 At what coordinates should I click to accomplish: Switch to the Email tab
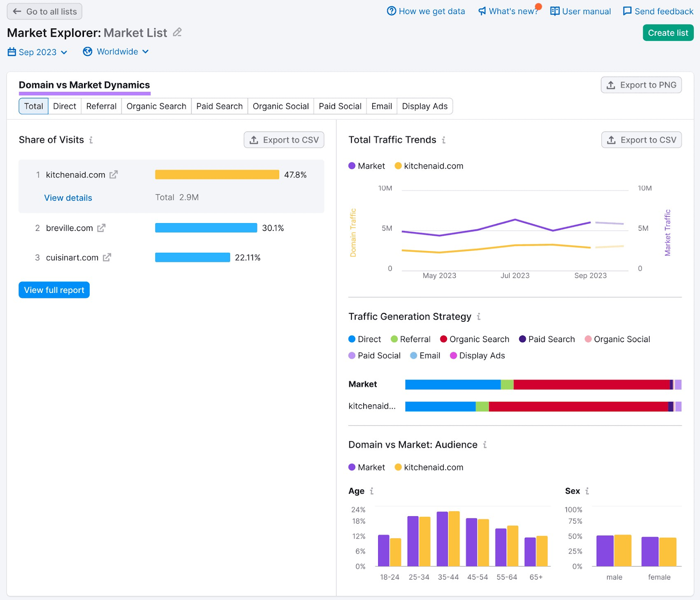[382, 106]
